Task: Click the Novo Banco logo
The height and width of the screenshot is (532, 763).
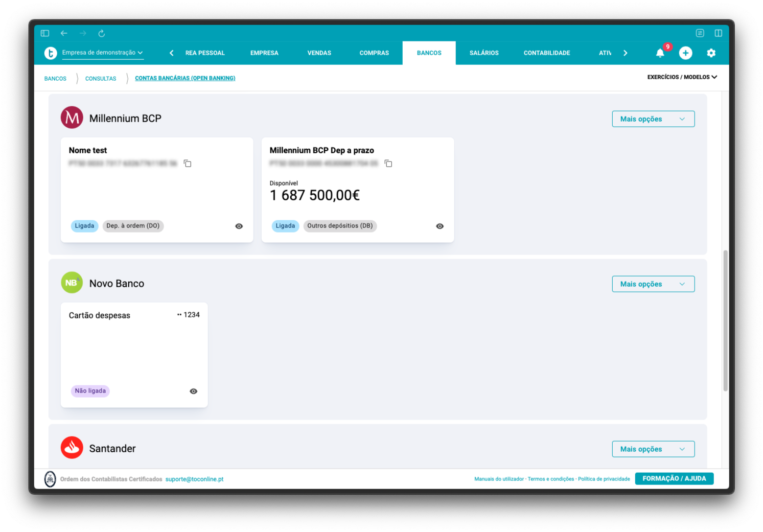Action: [72, 283]
